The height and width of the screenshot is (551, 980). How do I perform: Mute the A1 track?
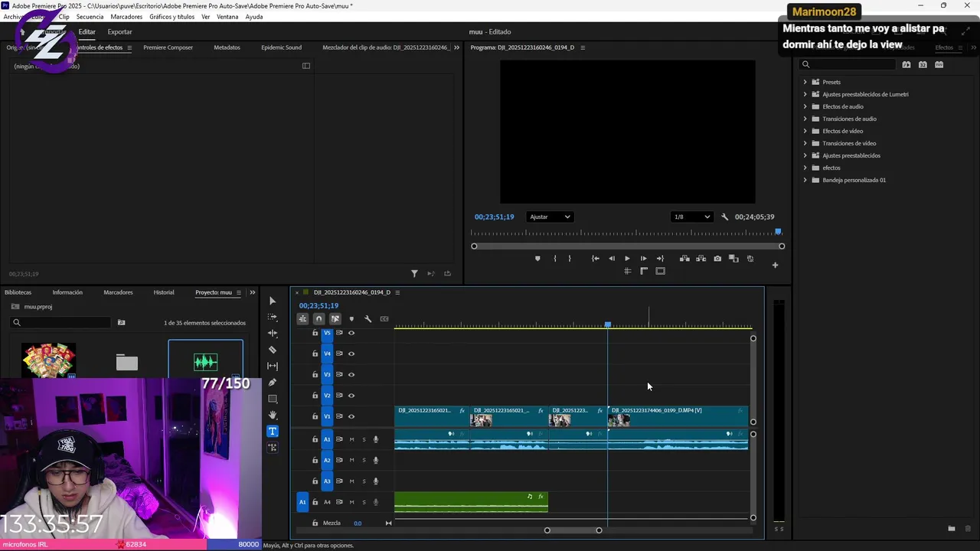click(x=352, y=439)
